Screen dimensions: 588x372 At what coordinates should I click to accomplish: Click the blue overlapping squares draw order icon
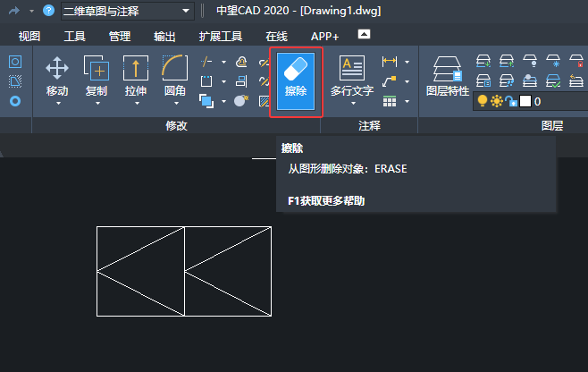point(206,101)
